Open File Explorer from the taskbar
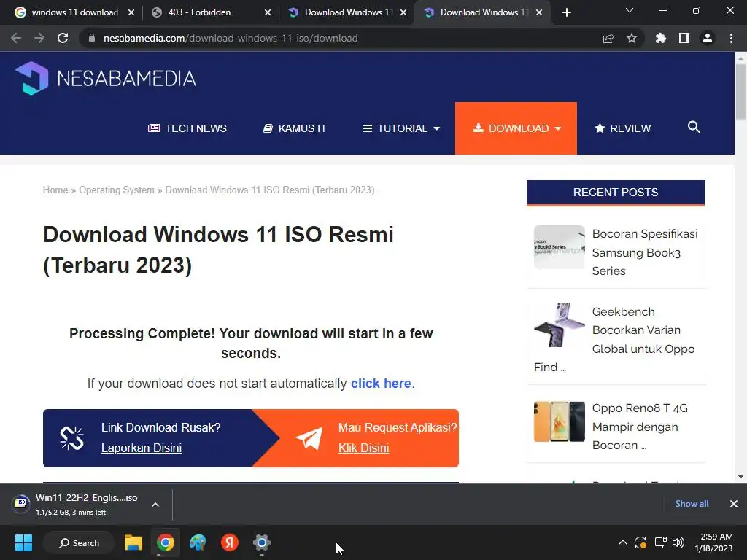 pyautogui.click(x=133, y=542)
